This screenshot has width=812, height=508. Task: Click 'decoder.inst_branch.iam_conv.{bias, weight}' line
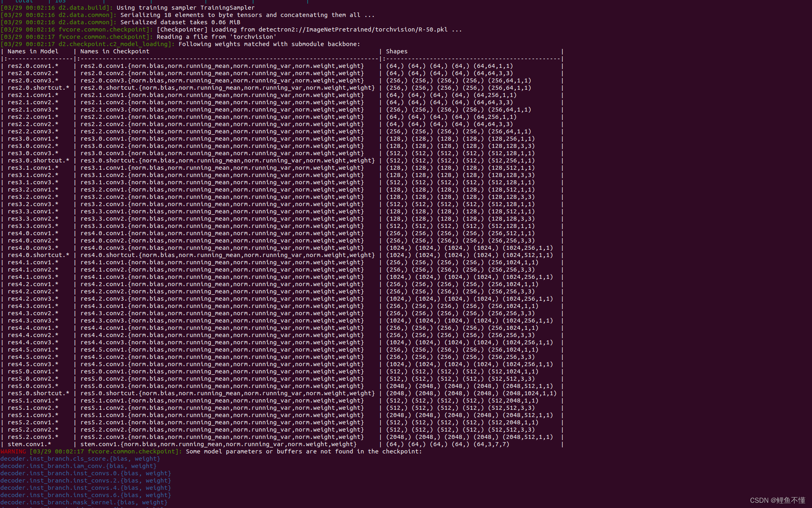(x=78, y=466)
